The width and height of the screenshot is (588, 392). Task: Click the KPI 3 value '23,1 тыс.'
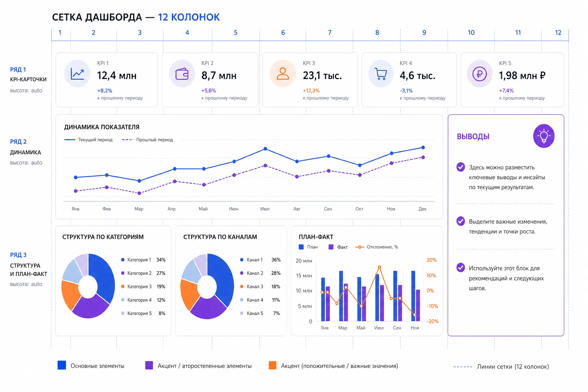click(x=323, y=75)
